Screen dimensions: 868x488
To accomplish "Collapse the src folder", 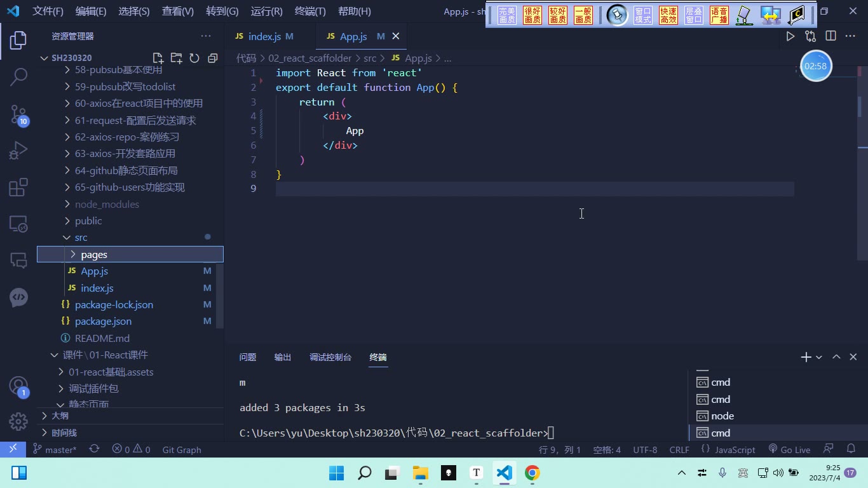I will coord(130,237).
